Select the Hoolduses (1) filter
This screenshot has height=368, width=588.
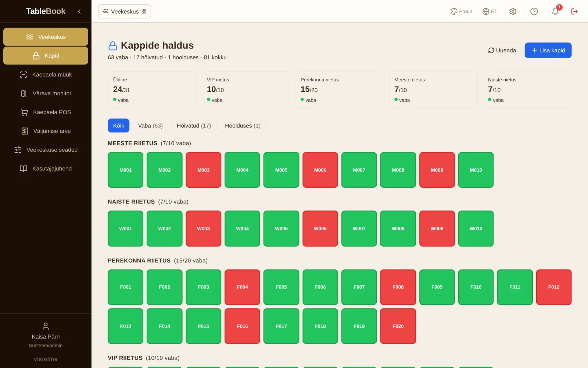tap(243, 125)
